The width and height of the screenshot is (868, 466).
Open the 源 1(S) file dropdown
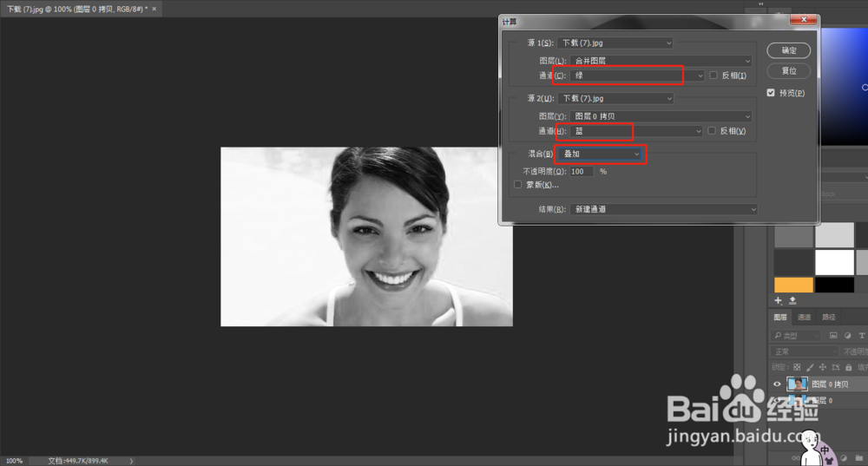tap(615, 43)
